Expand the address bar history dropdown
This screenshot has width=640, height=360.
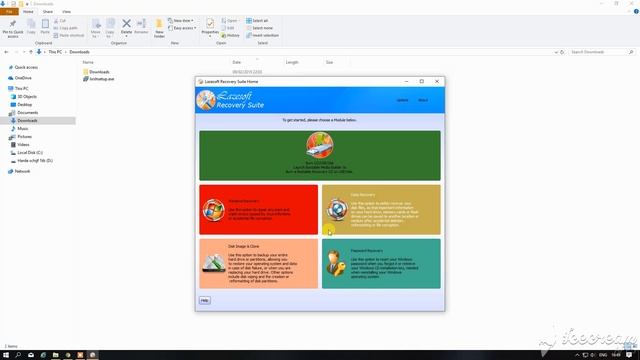556,52
